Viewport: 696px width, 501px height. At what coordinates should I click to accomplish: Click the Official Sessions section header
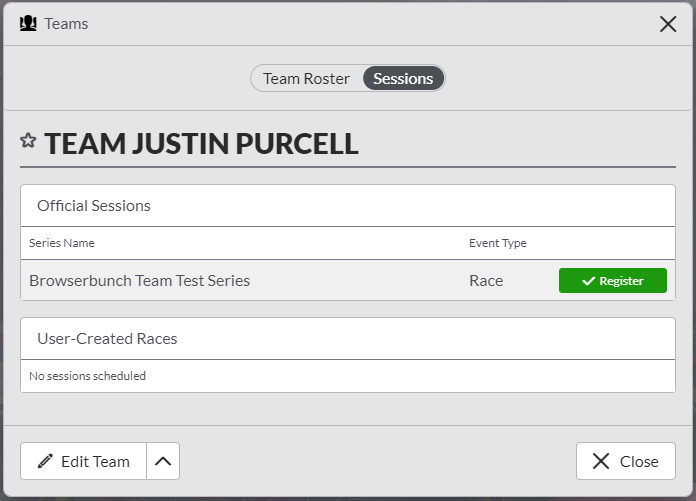click(94, 206)
